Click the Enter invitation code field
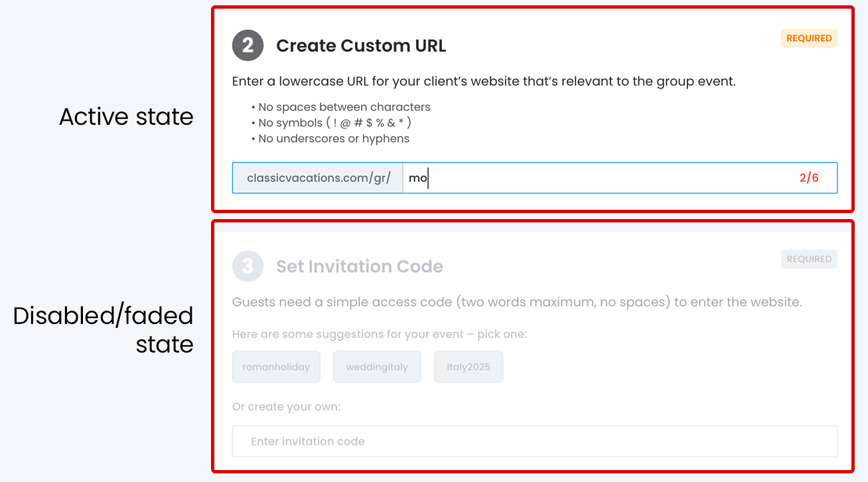Image resolution: width=868 pixels, height=482 pixels. (x=534, y=442)
